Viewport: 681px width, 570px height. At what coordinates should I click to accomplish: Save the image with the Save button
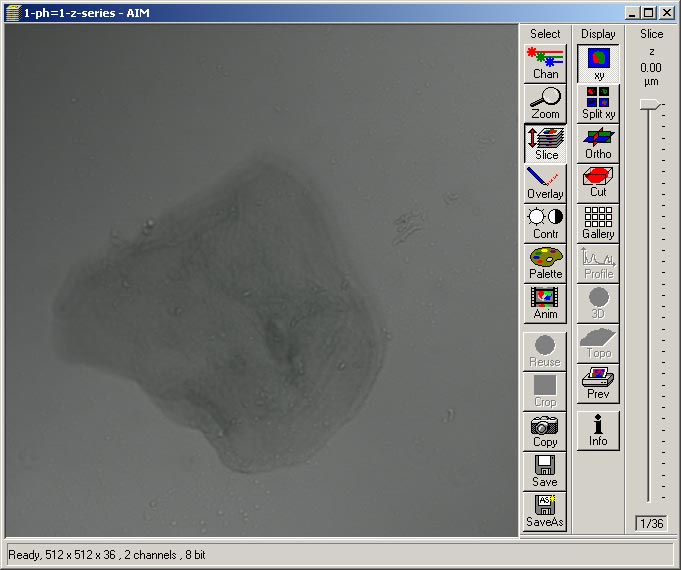tap(545, 471)
